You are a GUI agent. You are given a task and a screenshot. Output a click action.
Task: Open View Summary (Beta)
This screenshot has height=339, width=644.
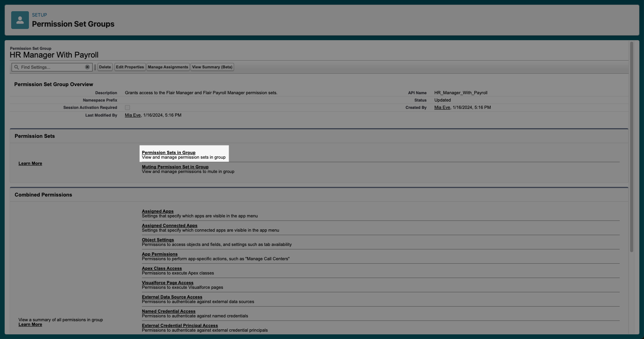pyautogui.click(x=212, y=67)
